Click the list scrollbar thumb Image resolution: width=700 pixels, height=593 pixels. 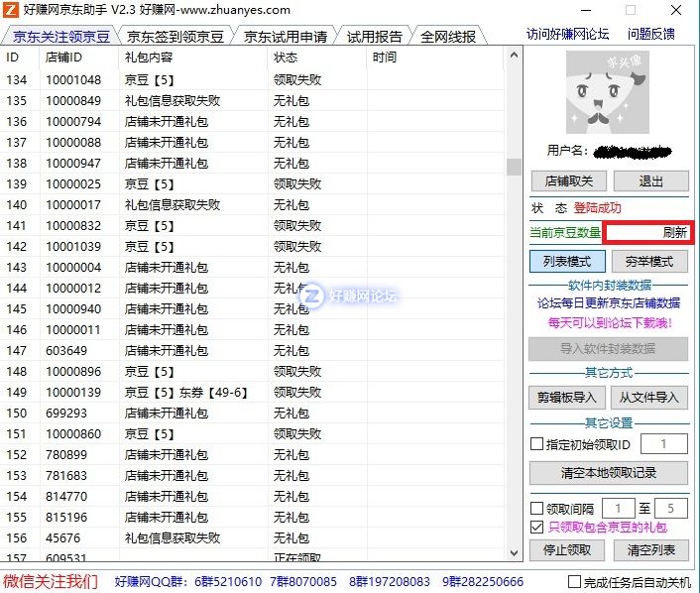pyautogui.click(x=514, y=167)
